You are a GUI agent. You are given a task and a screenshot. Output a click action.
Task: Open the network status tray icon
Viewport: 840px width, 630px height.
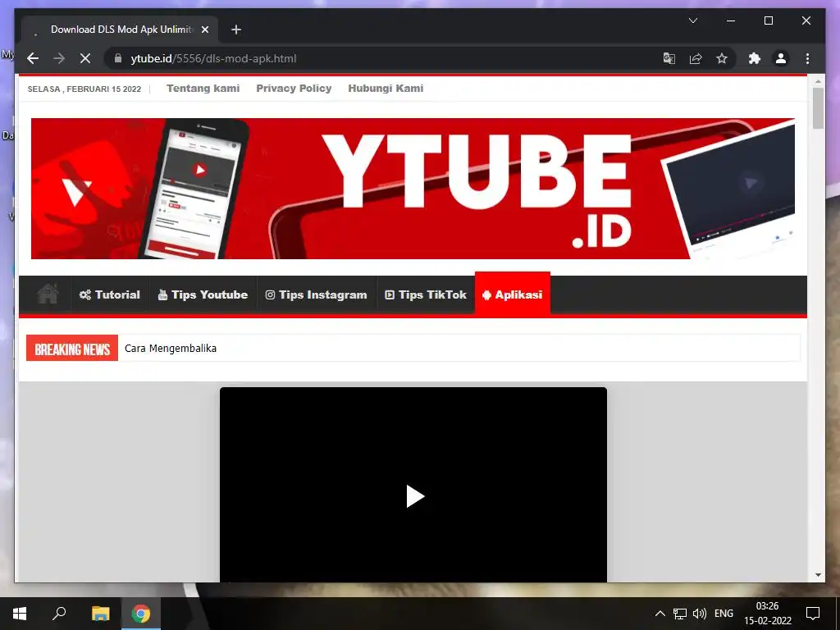680,614
